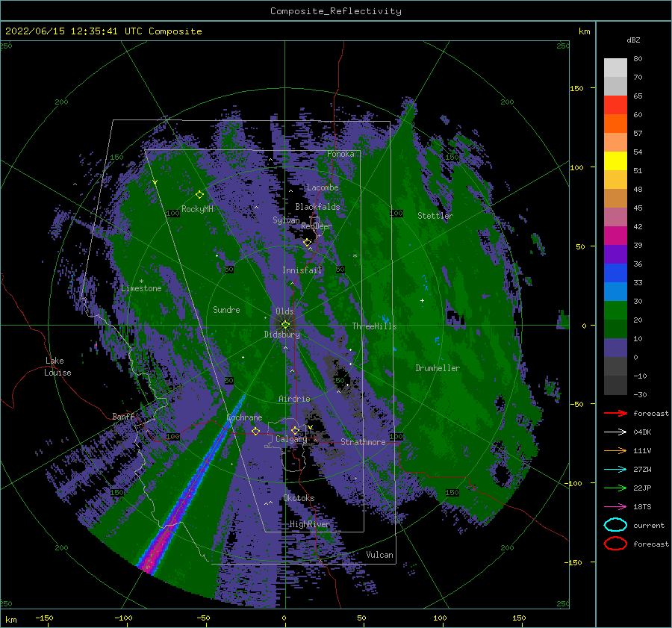This screenshot has height=628, width=672.
Task: Click the Lacombe city label
Action: click(323, 187)
